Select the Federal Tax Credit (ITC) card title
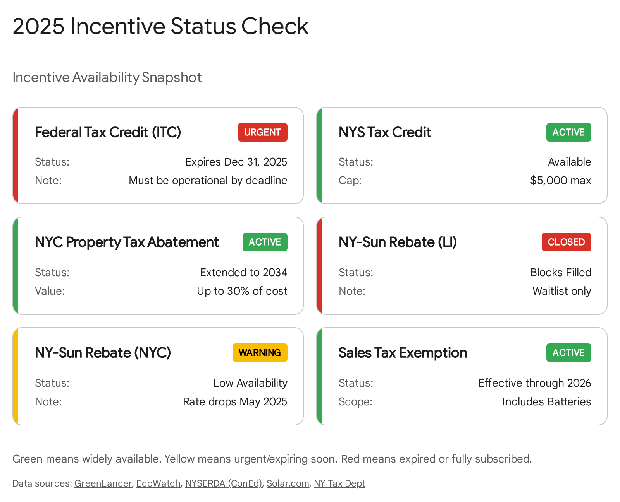Viewport: 620px width, 502px height. coord(108,132)
